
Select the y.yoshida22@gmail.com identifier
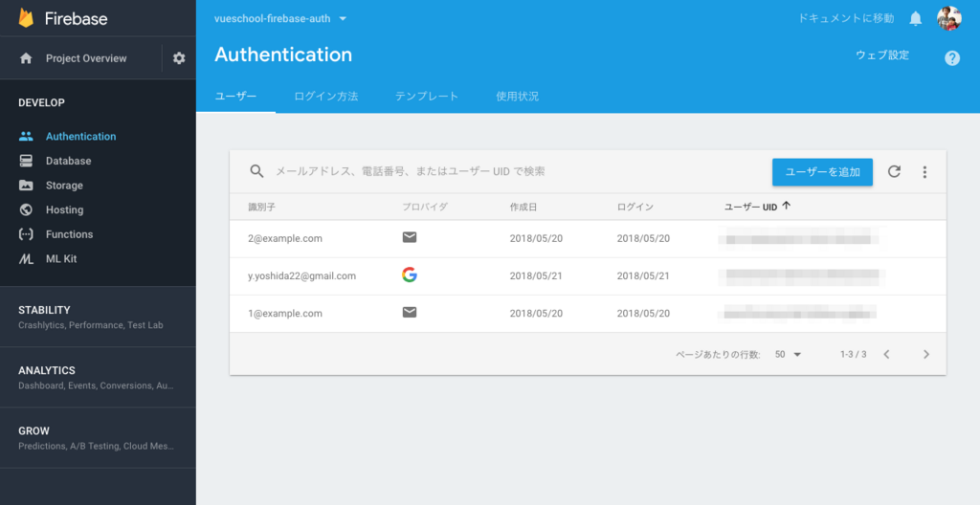point(301,275)
